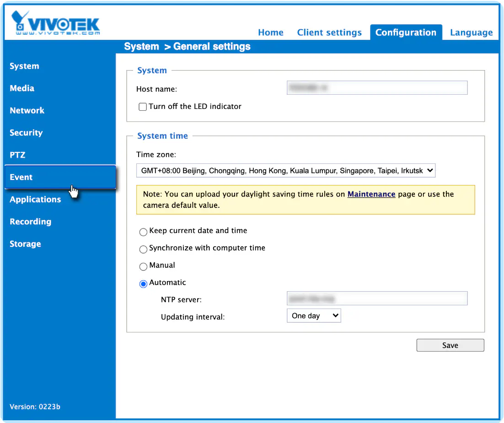504x423 pixels.
Task: Follow the Maintenance link in the note
Action: (371, 194)
